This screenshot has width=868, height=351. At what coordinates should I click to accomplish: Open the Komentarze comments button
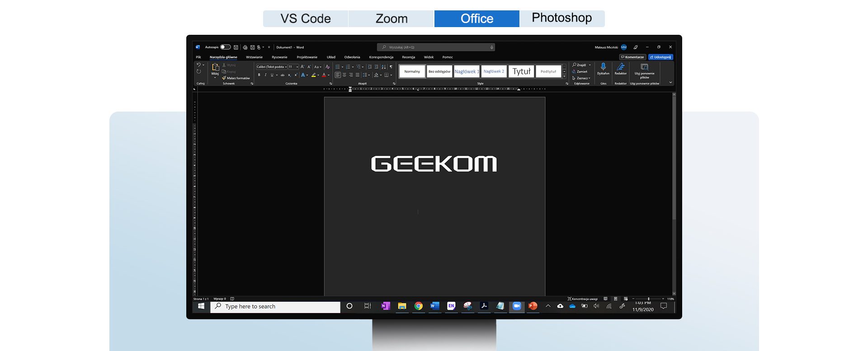[632, 57]
